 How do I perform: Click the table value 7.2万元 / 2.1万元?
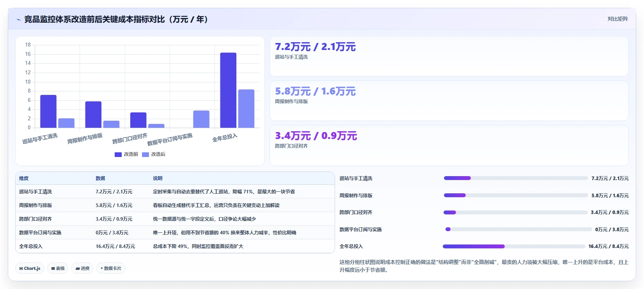[114, 192]
